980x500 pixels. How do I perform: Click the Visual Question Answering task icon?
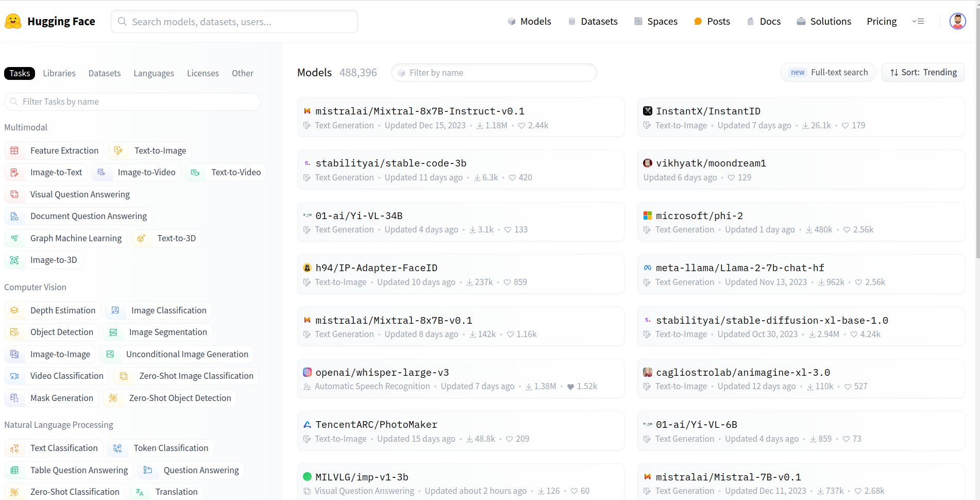point(14,194)
